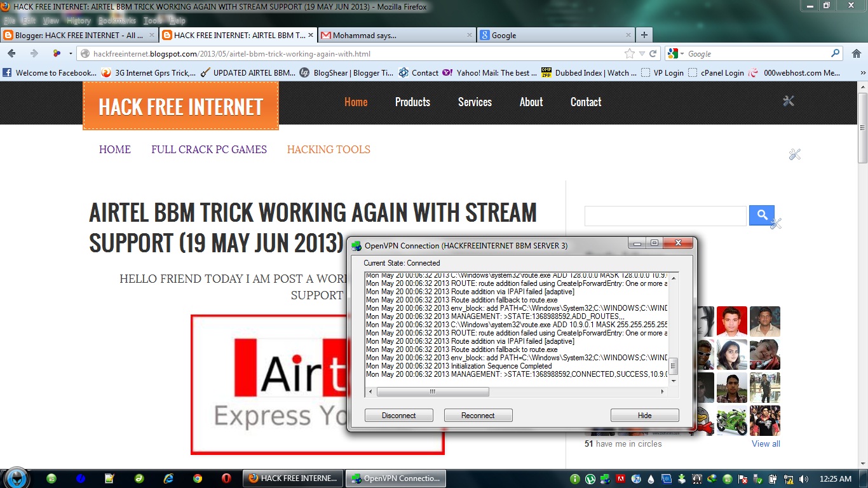Open the cPanel Login bookmark

pyautogui.click(x=716, y=73)
